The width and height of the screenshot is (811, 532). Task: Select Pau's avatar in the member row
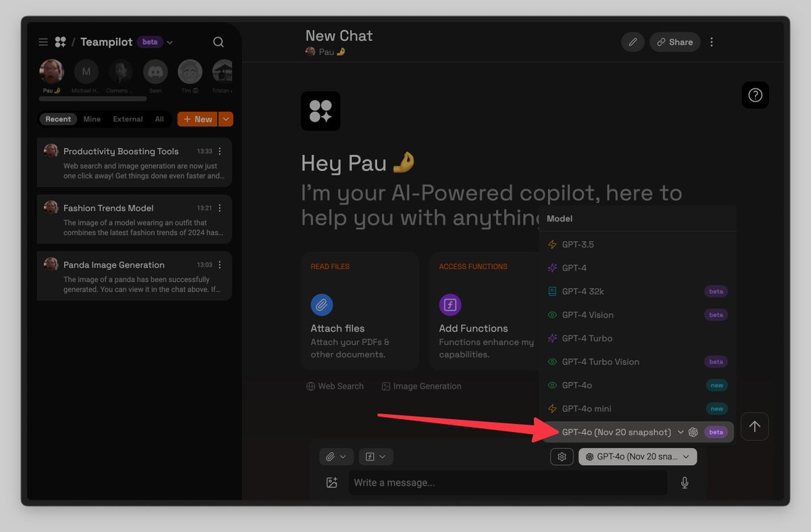point(52,72)
